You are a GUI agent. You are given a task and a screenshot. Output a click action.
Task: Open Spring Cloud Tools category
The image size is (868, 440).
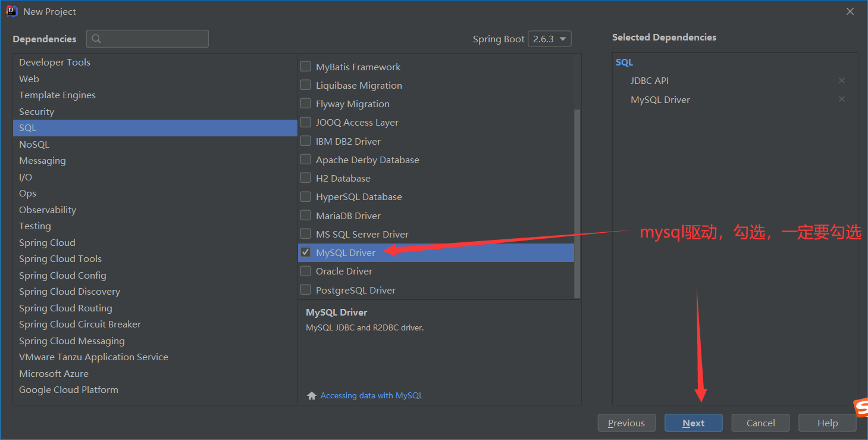click(x=155, y=259)
